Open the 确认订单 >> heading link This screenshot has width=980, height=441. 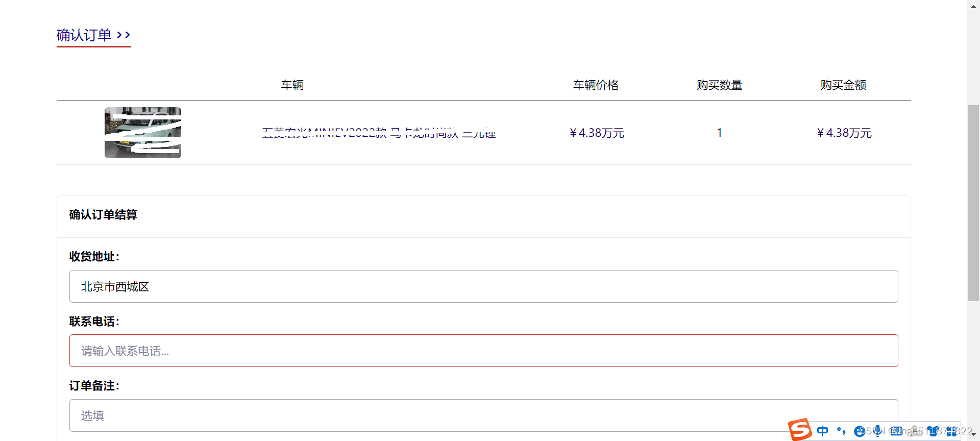(93, 35)
